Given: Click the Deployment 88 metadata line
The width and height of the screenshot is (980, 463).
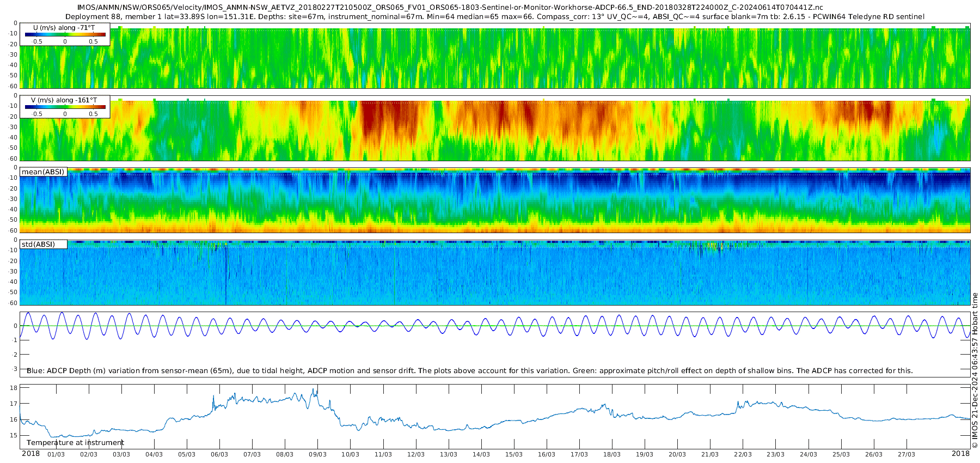Looking at the screenshot, I should (494, 17).
